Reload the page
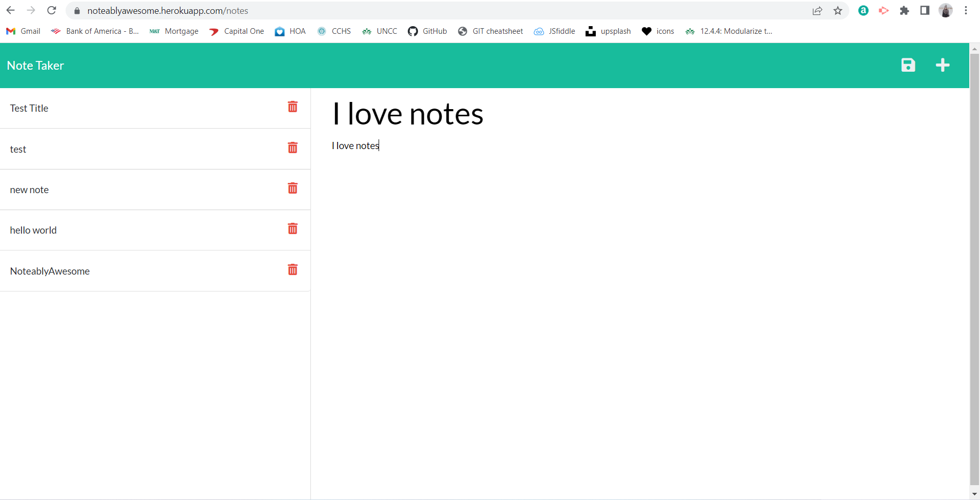 point(51,10)
